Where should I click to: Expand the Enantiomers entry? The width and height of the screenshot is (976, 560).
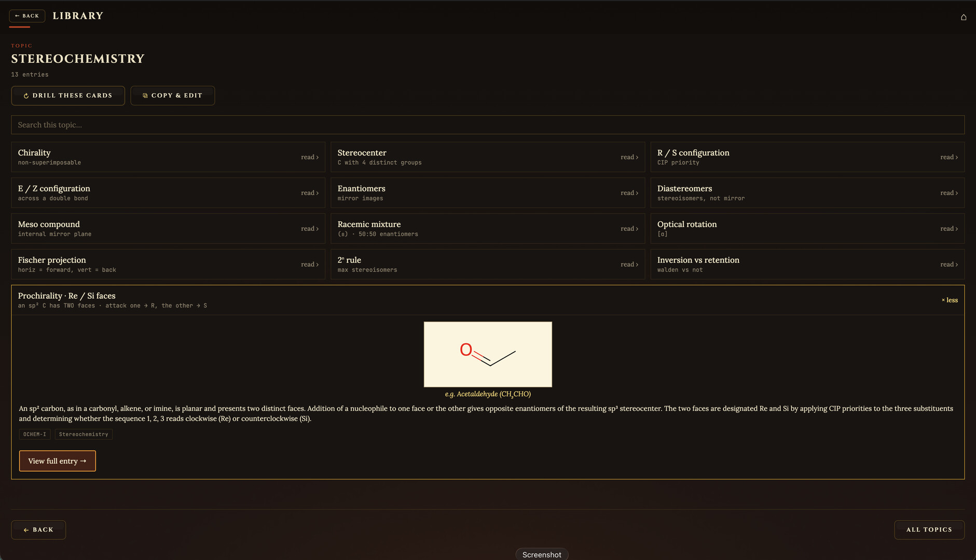(488, 193)
